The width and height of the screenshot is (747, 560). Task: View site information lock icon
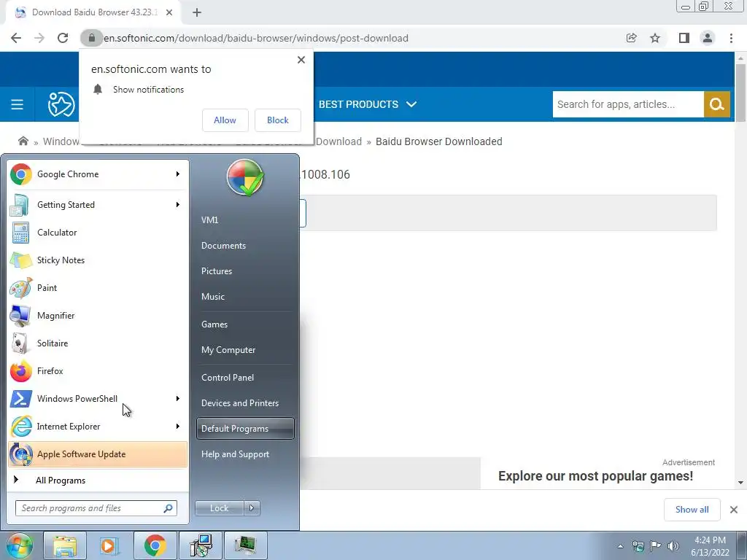[x=91, y=38]
